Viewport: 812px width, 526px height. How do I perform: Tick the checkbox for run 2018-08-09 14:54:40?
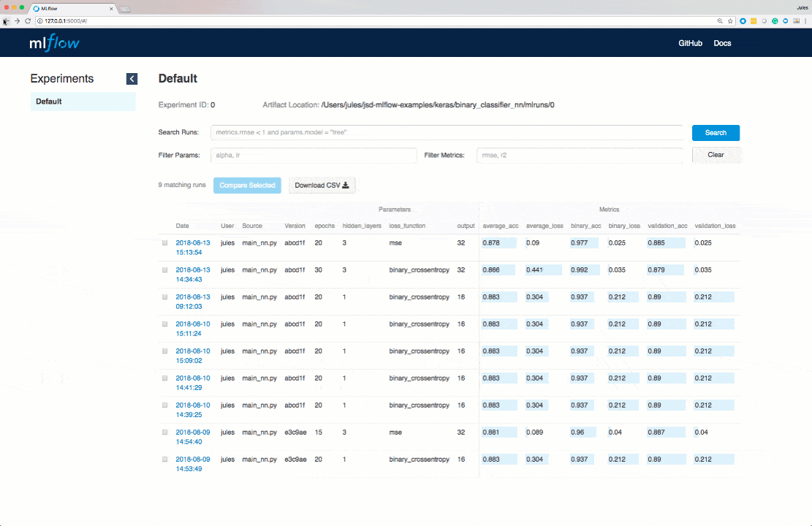[164, 432]
